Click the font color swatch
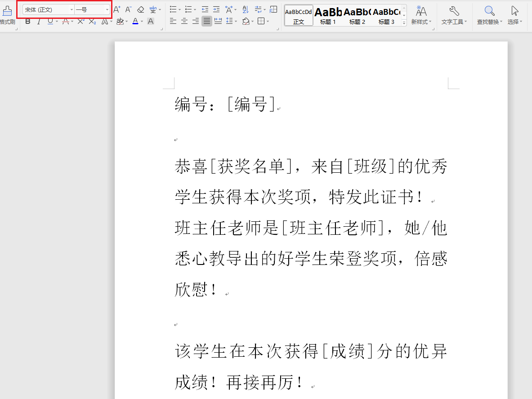The height and width of the screenshot is (399, 532). [135, 21]
